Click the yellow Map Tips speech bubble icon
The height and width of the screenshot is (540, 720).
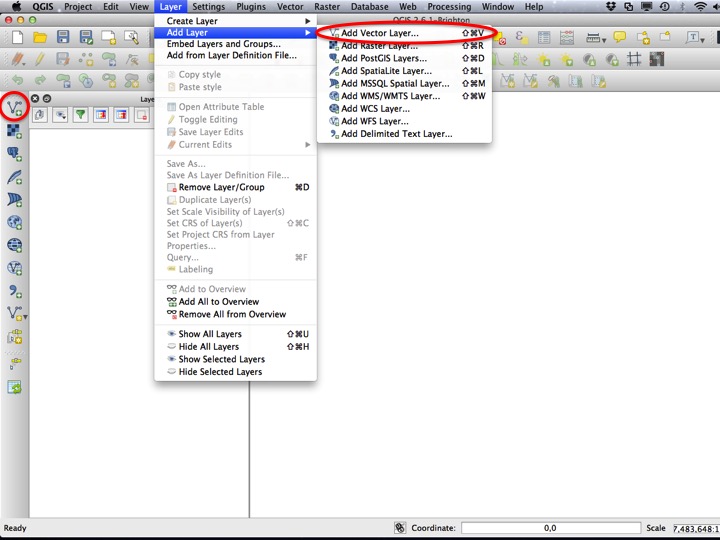[x=620, y=37]
